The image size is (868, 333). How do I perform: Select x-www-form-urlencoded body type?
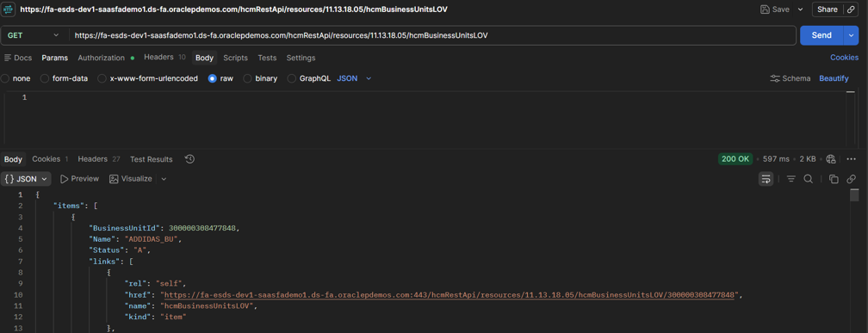148,78
